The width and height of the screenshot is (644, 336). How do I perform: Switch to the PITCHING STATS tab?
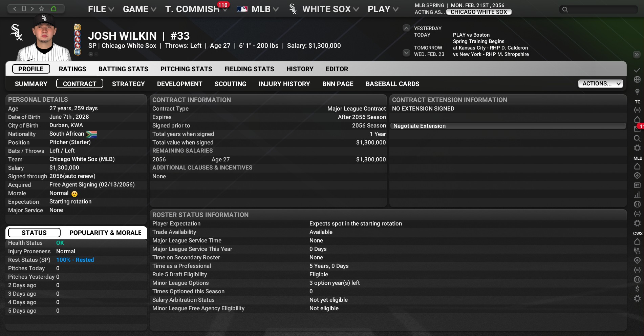tap(186, 69)
